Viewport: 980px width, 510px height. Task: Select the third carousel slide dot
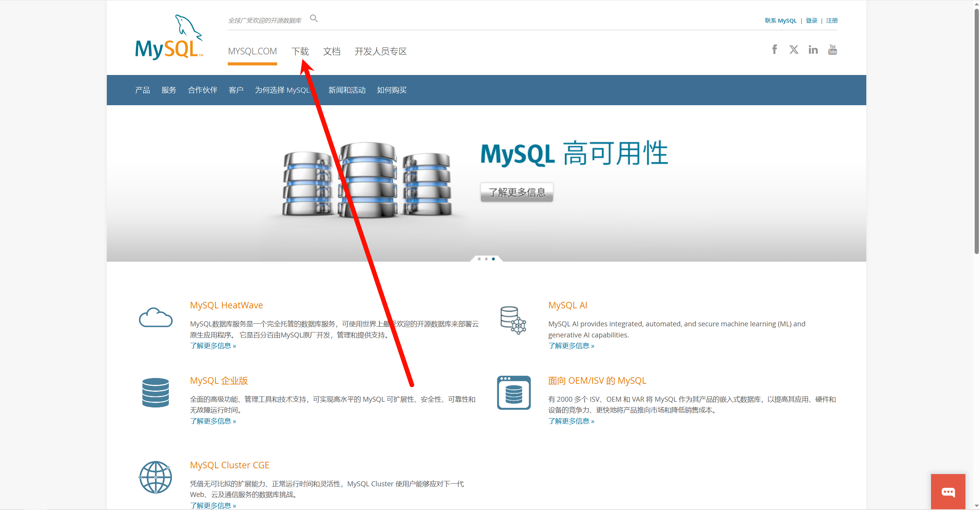[x=493, y=259]
